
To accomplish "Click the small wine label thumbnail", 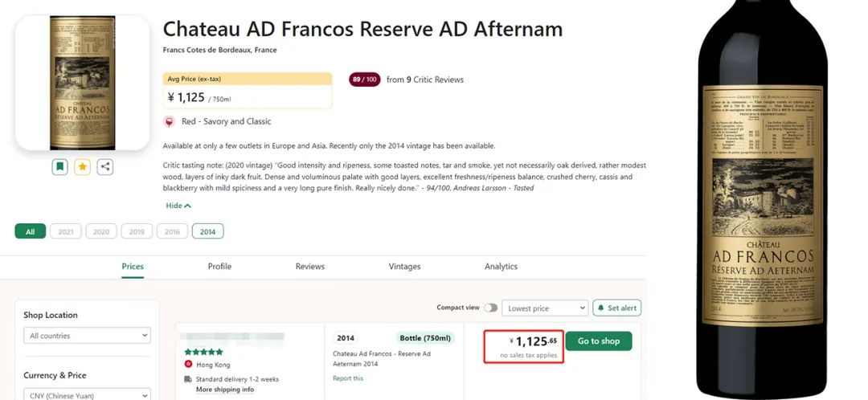I will coord(83,83).
